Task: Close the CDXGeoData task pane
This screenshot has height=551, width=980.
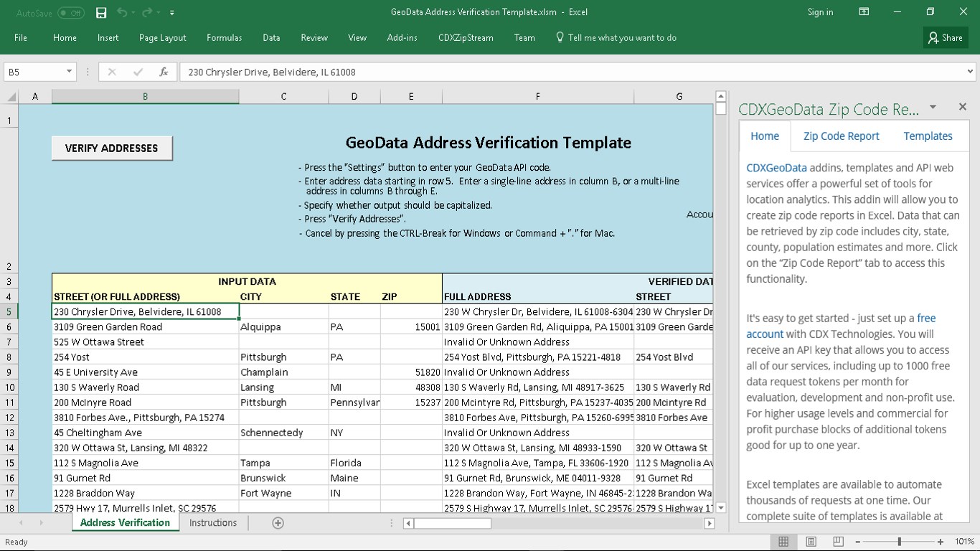Action: click(963, 107)
